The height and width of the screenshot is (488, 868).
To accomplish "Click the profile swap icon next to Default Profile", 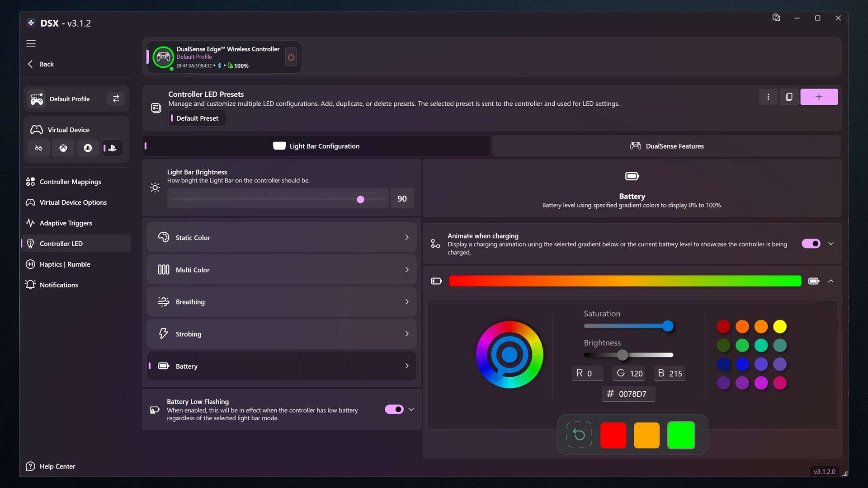I will pyautogui.click(x=116, y=99).
